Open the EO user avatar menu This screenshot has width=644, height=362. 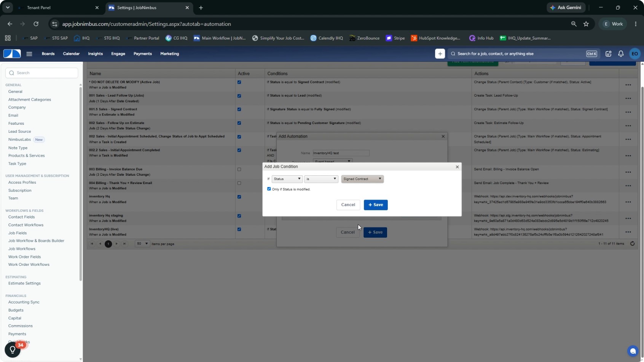click(x=634, y=54)
